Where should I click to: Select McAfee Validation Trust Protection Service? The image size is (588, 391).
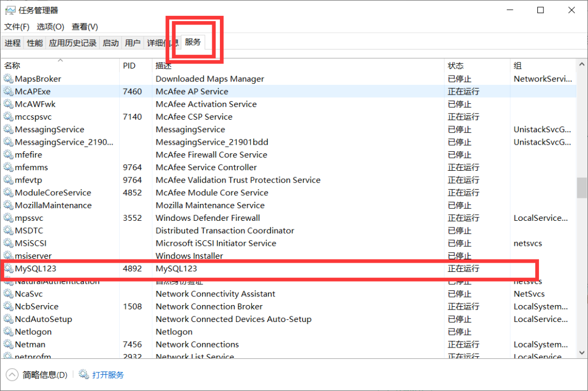[x=238, y=180]
